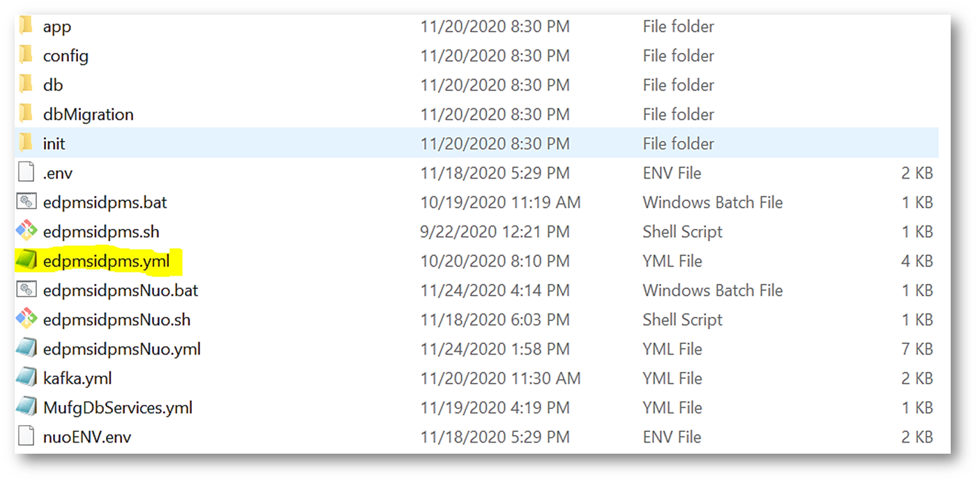Click the db folder icon
Image resolution: width=980 pixels, height=483 pixels.
pos(27,85)
